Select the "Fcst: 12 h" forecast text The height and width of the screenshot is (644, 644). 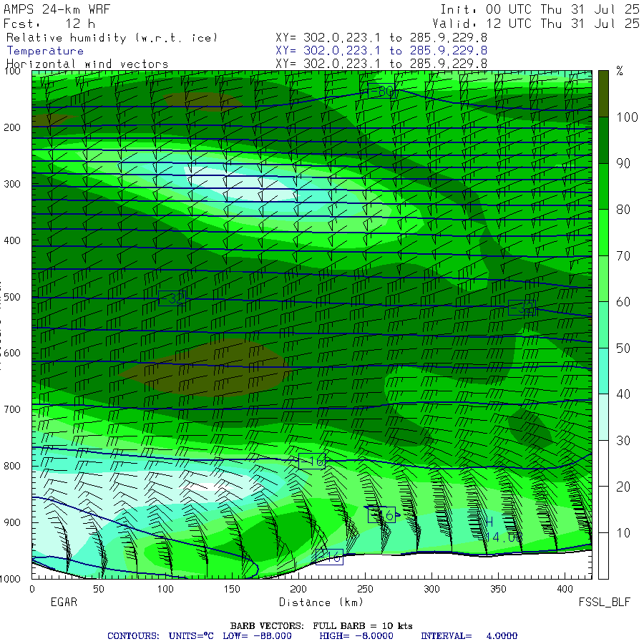coord(49,24)
